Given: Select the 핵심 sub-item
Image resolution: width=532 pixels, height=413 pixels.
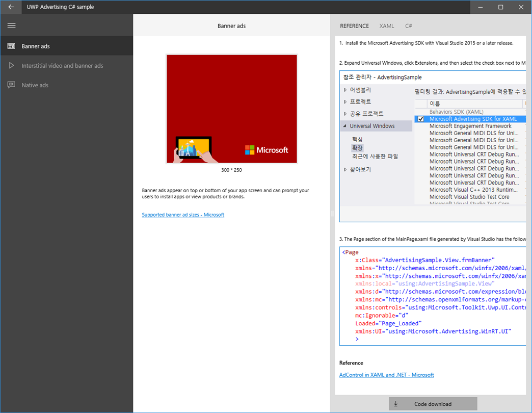Looking at the screenshot, I should [x=357, y=139].
